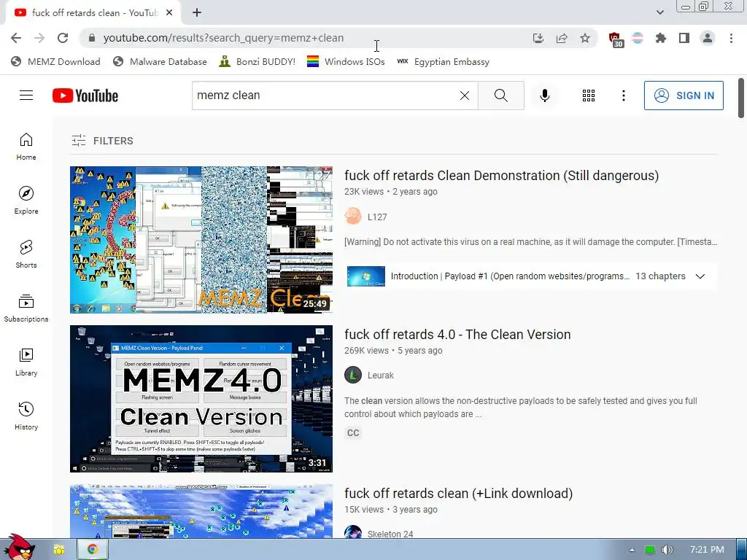Open Chrome's three-dot menu

click(731, 38)
